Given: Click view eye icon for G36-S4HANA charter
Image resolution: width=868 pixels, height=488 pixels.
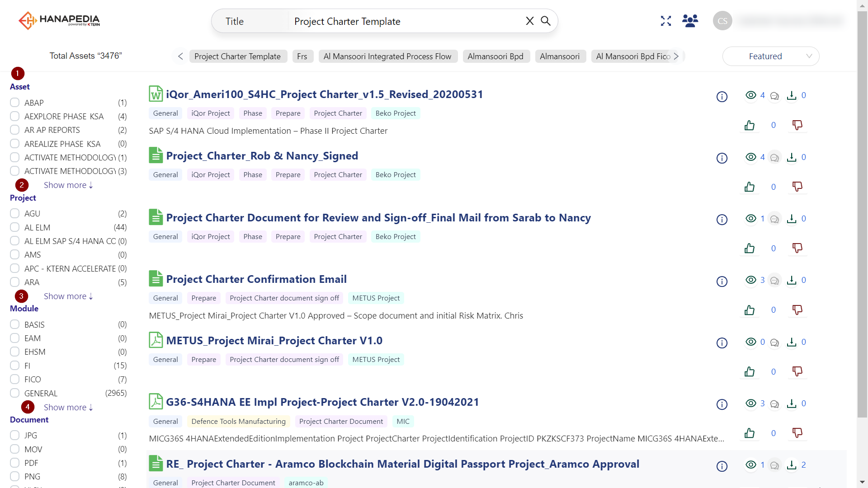Looking at the screenshot, I should [751, 403].
